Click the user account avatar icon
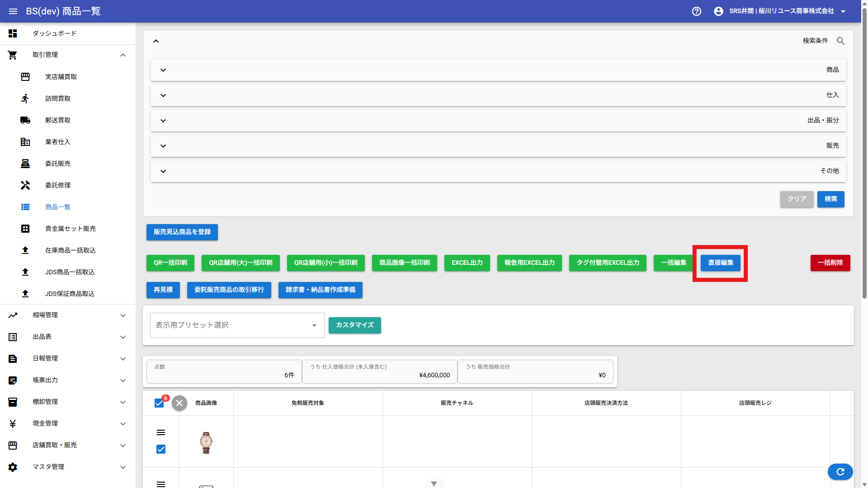The height and width of the screenshot is (488, 868). (x=718, y=11)
